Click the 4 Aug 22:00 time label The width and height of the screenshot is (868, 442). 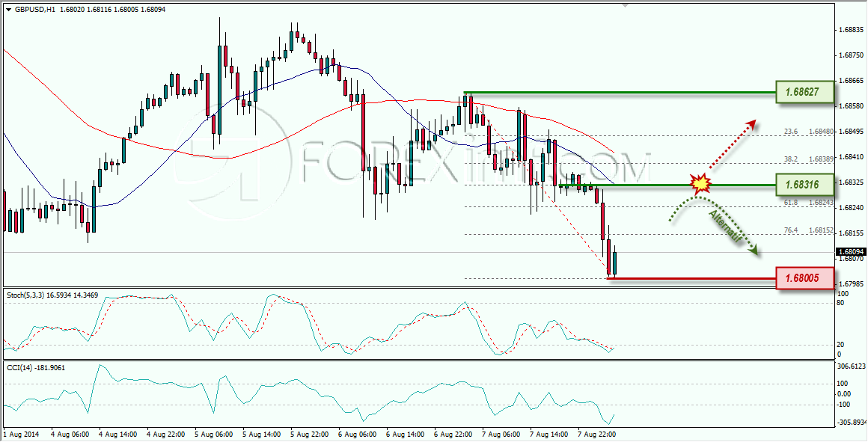(166, 434)
